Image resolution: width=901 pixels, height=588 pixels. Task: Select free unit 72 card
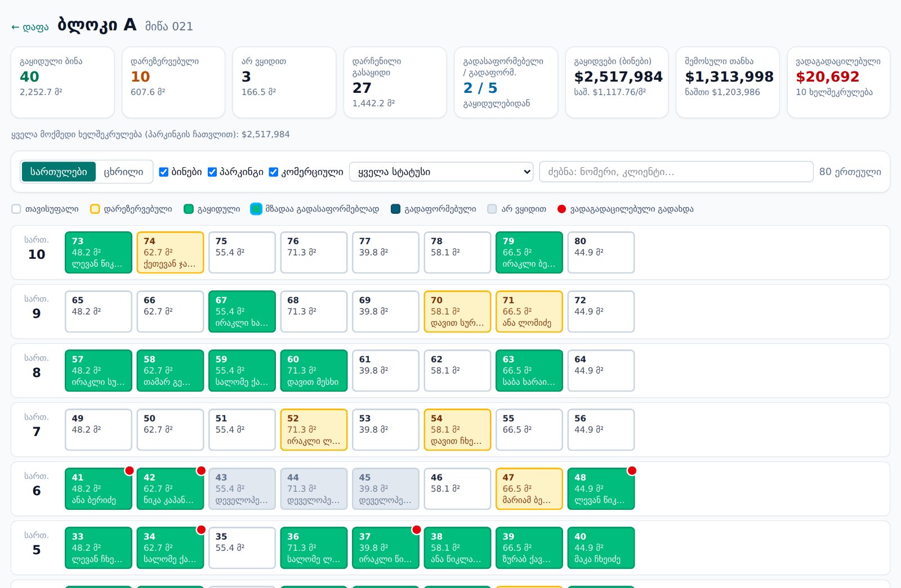tap(601, 312)
